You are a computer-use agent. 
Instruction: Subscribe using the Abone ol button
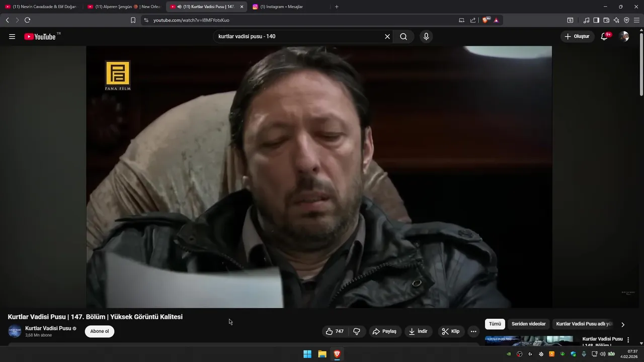click(100, 331)
